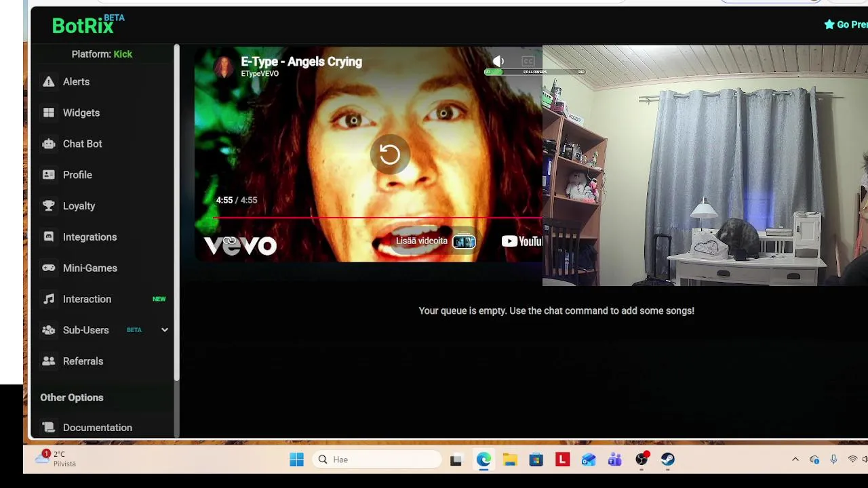Click the E-Type - Angels Crying title
Image resolution: width=868 pixels, height=488 pixels.
click(301, 62)
